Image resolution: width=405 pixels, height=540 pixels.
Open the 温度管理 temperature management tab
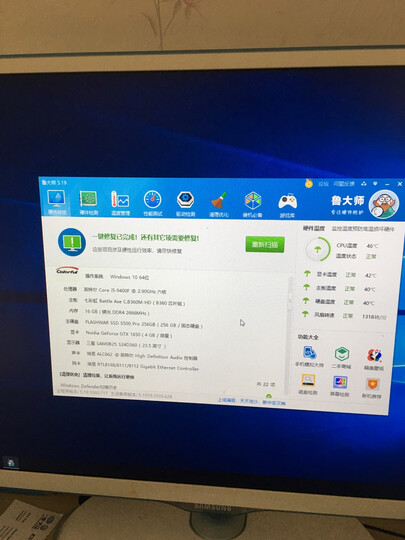click(120, 204)
